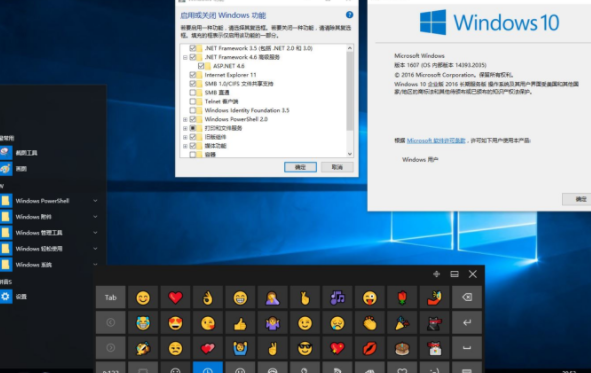Enable the Telnet client checkbox

pyautogui.click(x=193, y=101)
